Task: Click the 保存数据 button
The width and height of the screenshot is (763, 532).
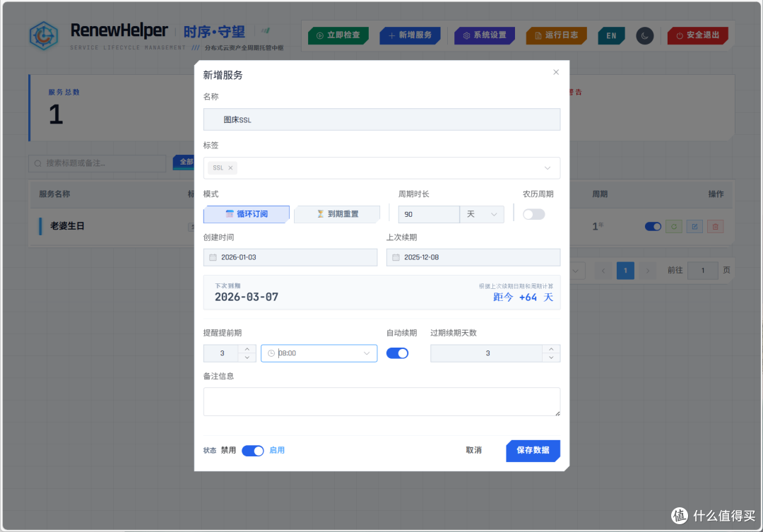Action: pos(533,450)
